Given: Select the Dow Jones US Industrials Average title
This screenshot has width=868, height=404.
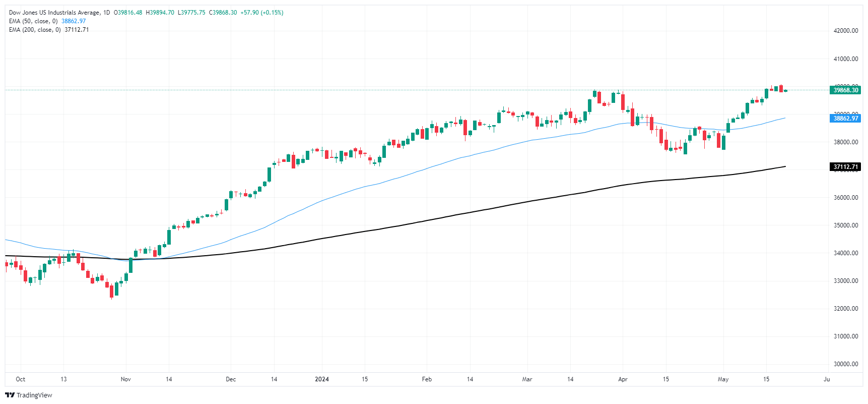Looking at the screenshot, I should pos(54,13).
